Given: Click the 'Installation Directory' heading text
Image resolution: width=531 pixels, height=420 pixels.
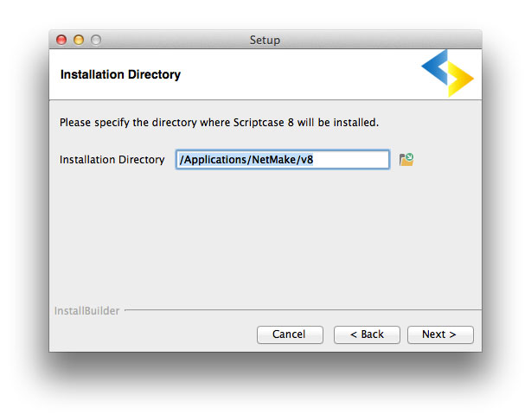Looking at the screenshot, I should [120, 74].
